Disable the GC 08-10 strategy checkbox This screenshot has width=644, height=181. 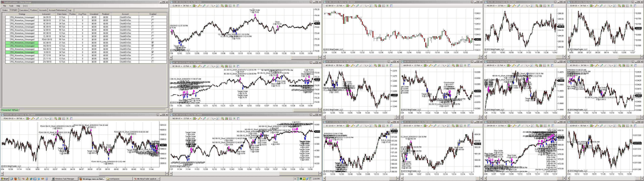(153, 43)
